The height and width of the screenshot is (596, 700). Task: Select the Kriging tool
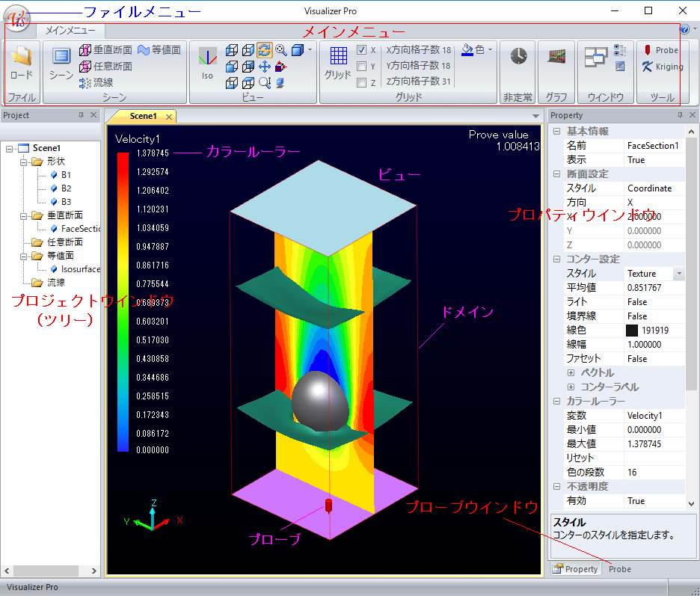coord(663,67)
